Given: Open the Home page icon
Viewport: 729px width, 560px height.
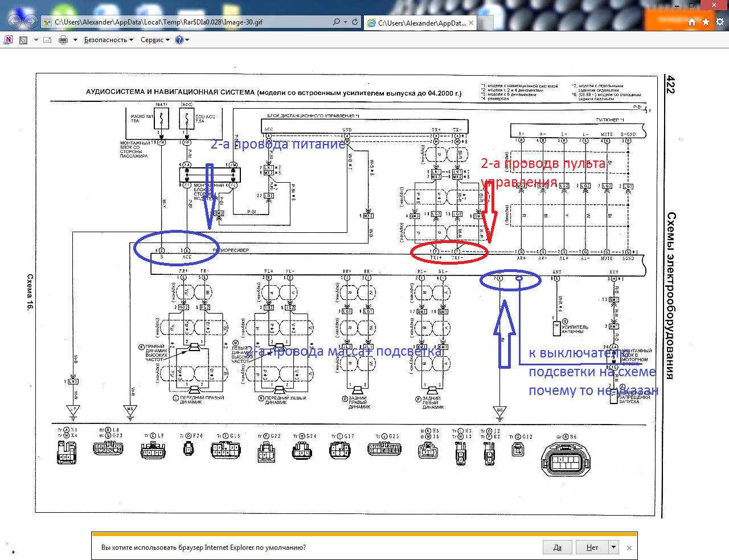Looking at the screenshot, I should tap(692, 22).
